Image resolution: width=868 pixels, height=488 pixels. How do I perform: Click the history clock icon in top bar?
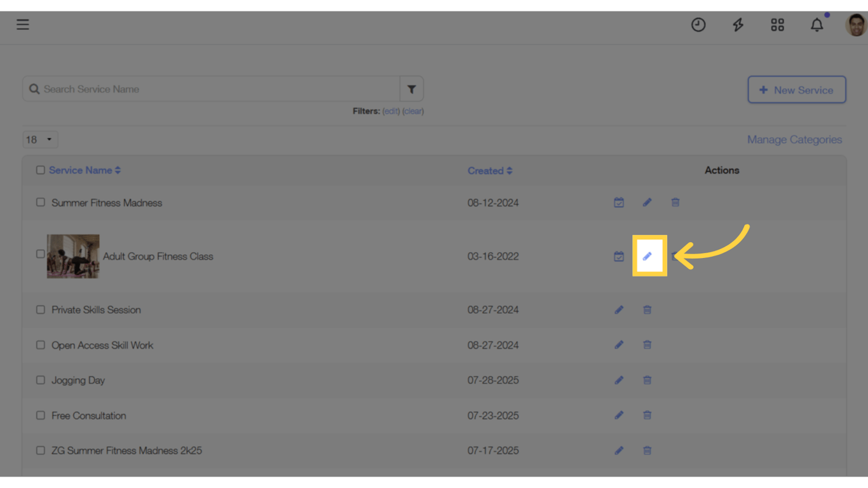point(698,25)
